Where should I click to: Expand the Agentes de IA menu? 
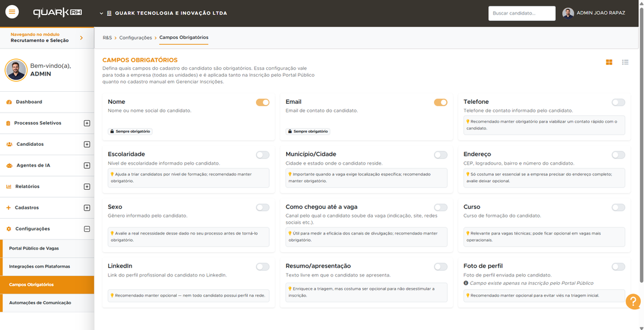87,165
